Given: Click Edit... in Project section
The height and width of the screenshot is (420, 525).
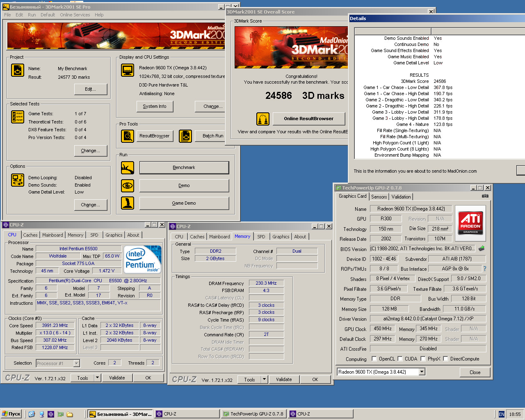Looking at the screenshot, I should 91,89.
